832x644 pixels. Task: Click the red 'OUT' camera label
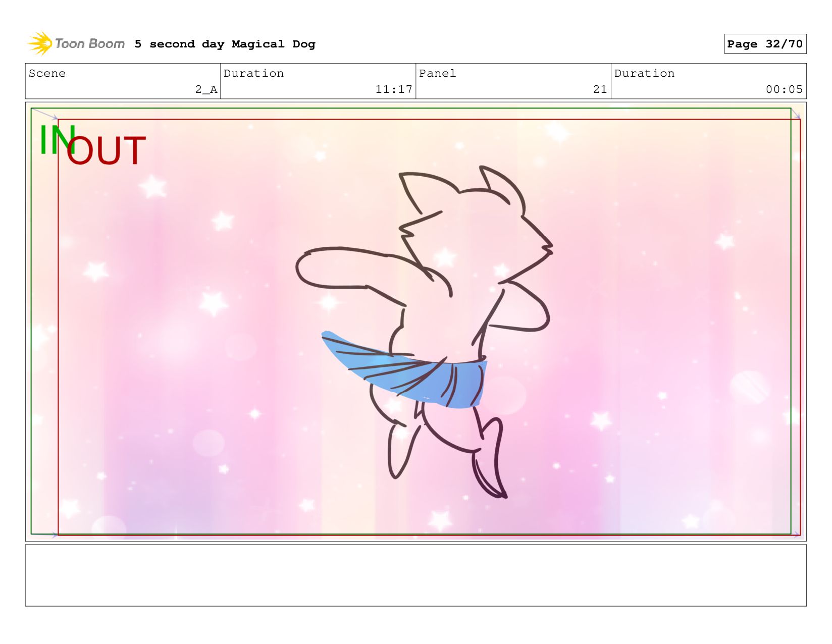pyautogui.click(x=106, y=151)
